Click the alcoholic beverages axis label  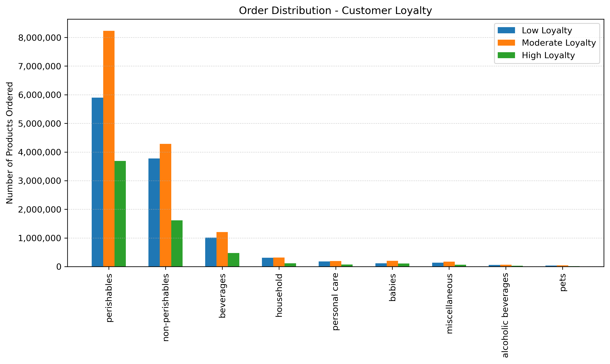[506, 315]
